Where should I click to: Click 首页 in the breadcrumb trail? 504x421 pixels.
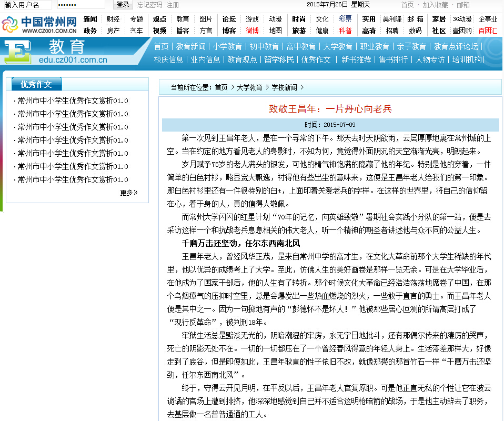(x=221, y=87)
